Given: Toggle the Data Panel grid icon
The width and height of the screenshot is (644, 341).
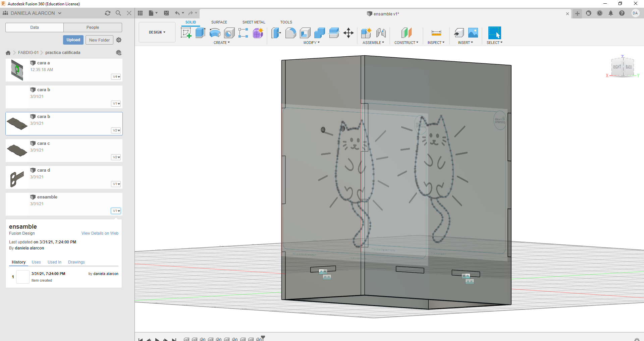Looking at the screenshot, I should pyautogui.click(x=140, y=13).
